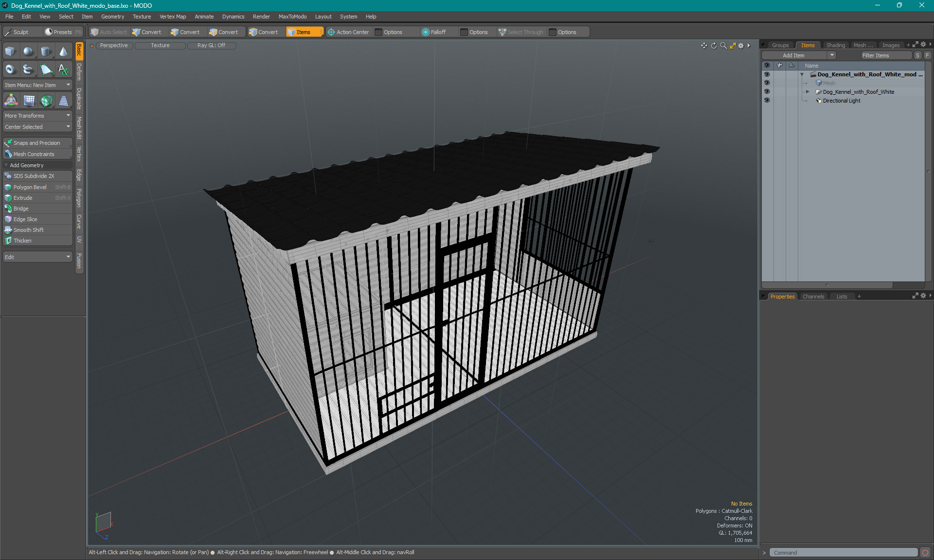Toggle visibility of Dog_Kennel_with_Roof_White_mod scene
The height and width of the screenshot is (560, 934).
(x=767, y=74)
